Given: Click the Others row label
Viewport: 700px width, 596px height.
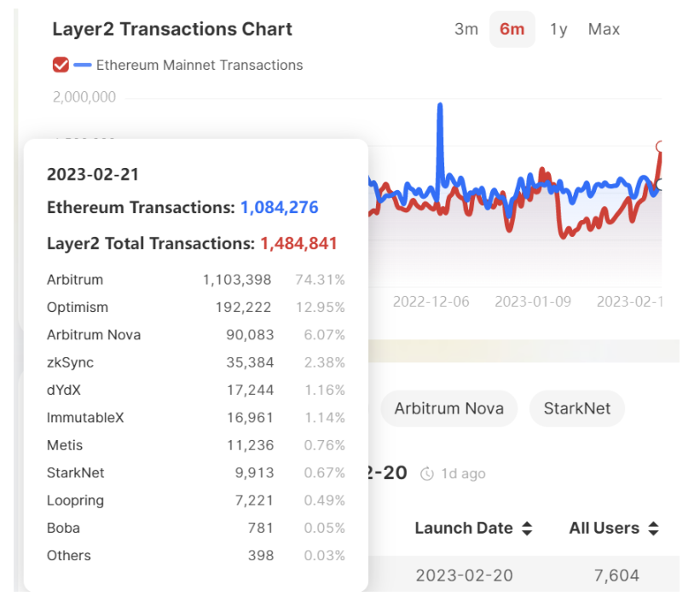Looking at the screenshot, I should [x=69, y=556].
